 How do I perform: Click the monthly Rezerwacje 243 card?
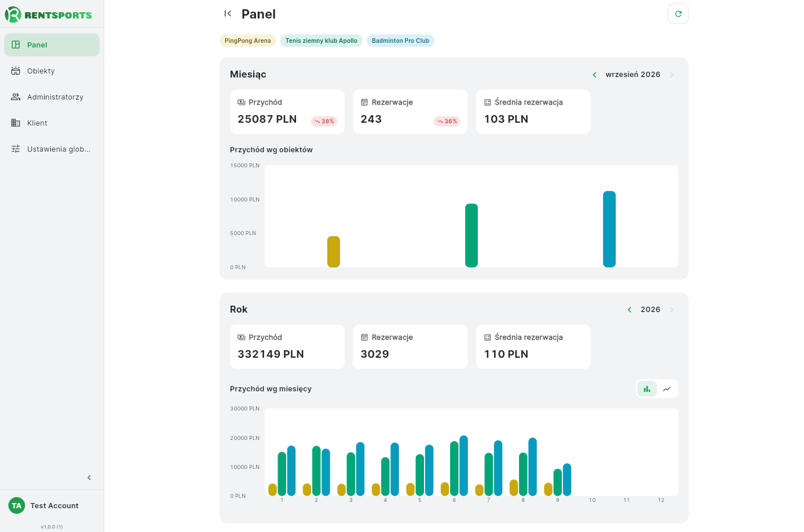point(410,112)
